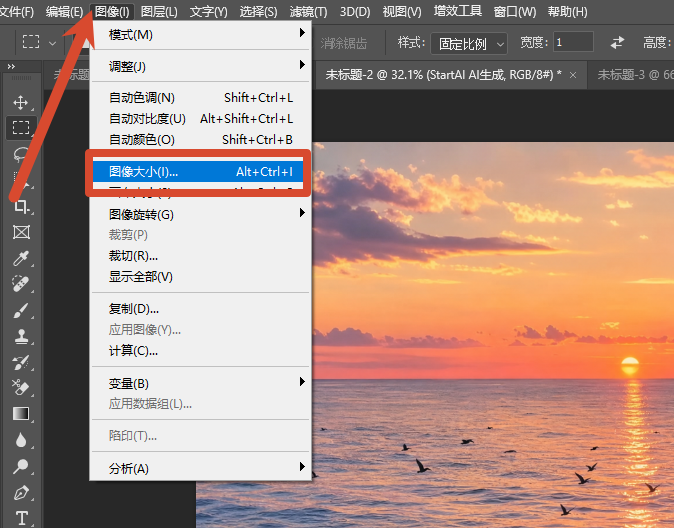Select the Pen tool
674x528 pixels.
click(21, 493)
